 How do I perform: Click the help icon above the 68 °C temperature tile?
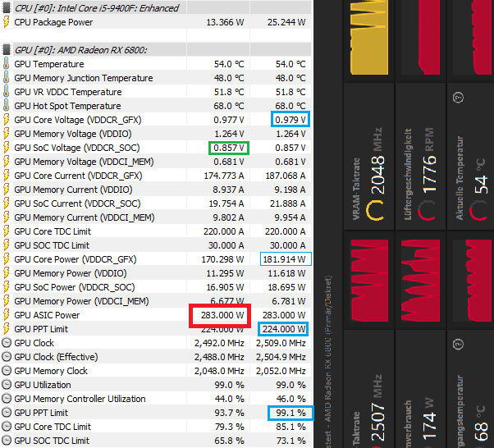(458, 344)
